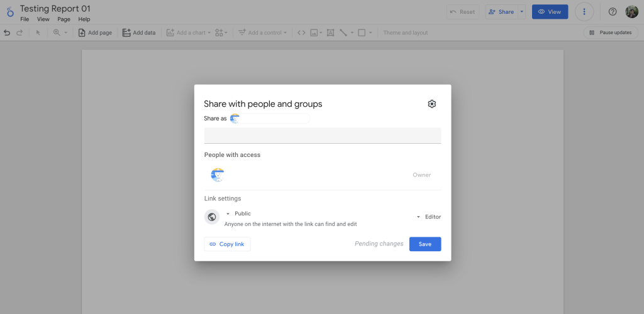
Task: Open the account profile avatar
Action: pos(631,12)
